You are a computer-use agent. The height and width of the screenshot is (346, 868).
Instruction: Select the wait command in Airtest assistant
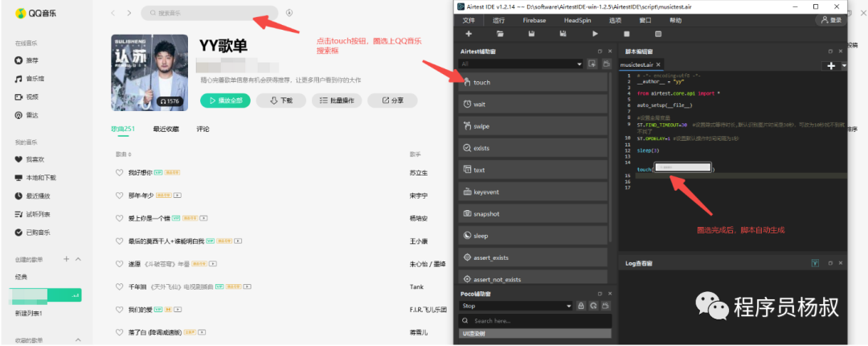(x=533, y=104)
